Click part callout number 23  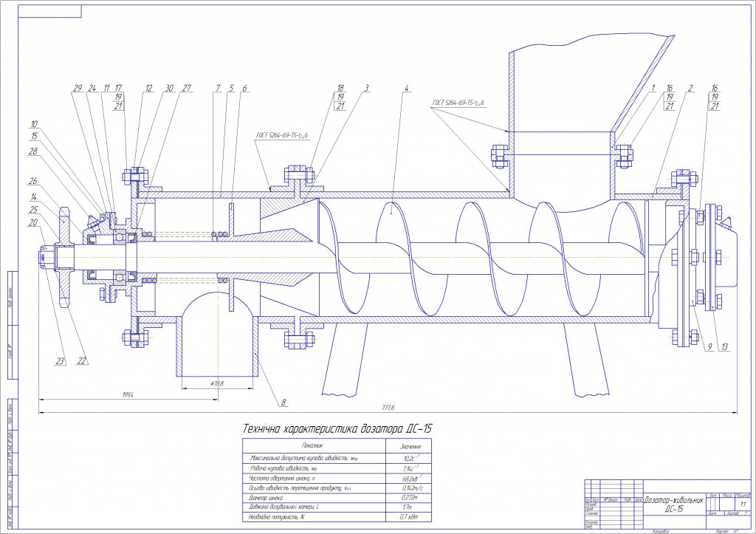click(61, 361)
